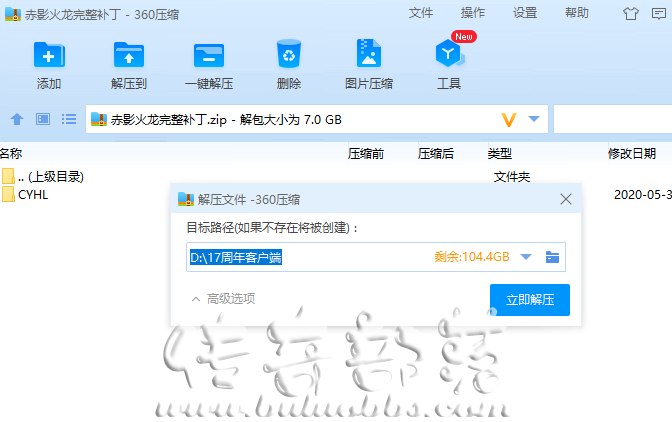Switch to list view icon
The image size is (672, 422).
pyautogui.click(x=69, y=119)
